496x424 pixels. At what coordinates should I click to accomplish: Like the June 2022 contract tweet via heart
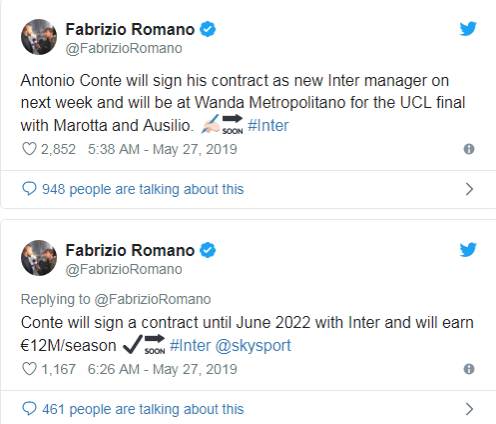tap(29, 369)
